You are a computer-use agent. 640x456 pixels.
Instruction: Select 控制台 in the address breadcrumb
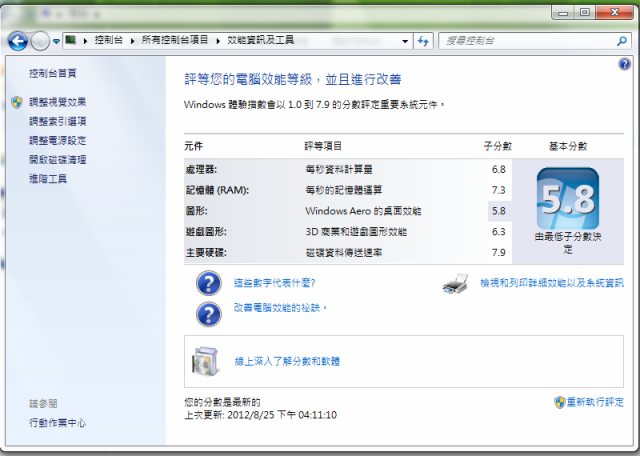pyautogui.click(x=109, y=40)
